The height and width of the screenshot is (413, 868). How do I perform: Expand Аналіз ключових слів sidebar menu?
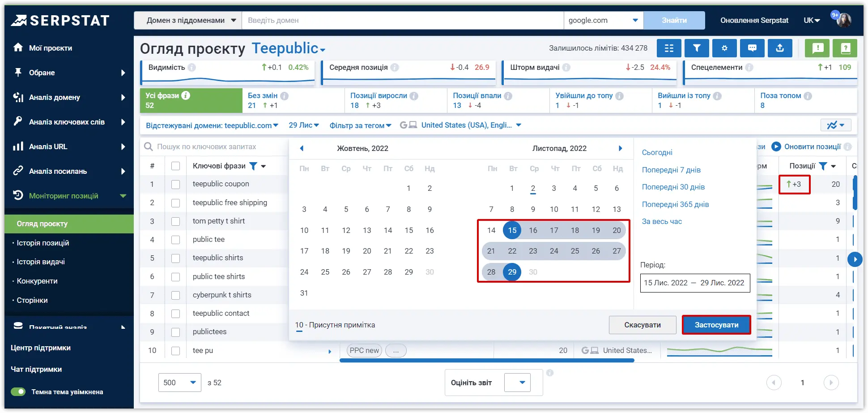(x=69, y=122)
